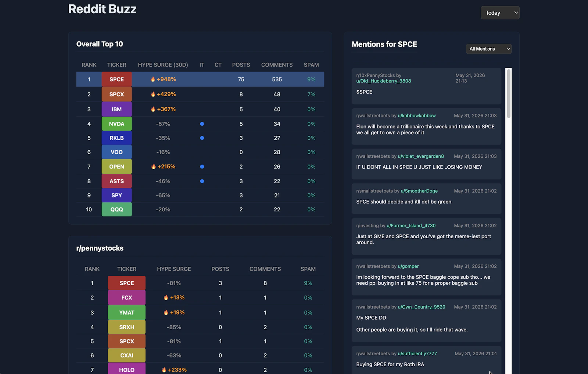Click the blue IT dot in NVDA row
588x374 pixels.
202,124
